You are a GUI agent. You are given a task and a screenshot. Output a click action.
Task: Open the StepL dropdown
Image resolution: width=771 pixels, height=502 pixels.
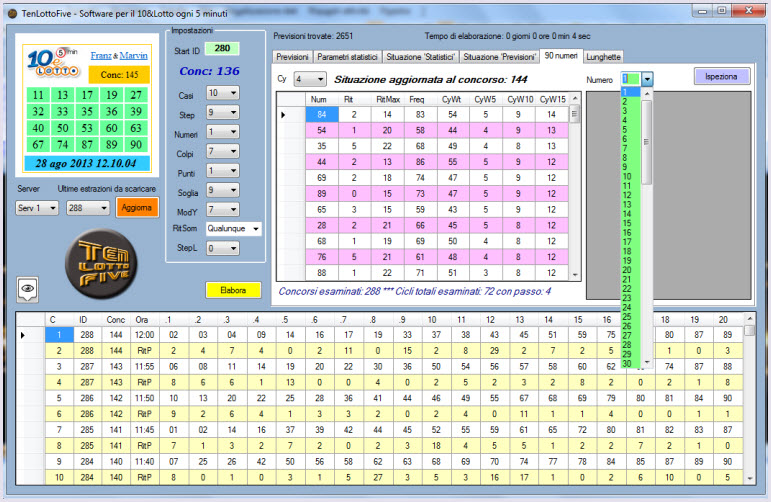[223, 248]
